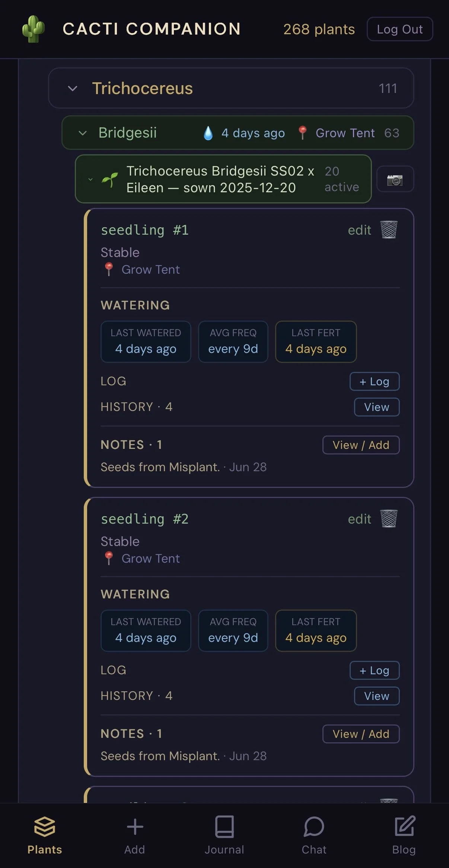Select the Plants stack icon
The image size is (449, 868).
click(x=45, y=826)
